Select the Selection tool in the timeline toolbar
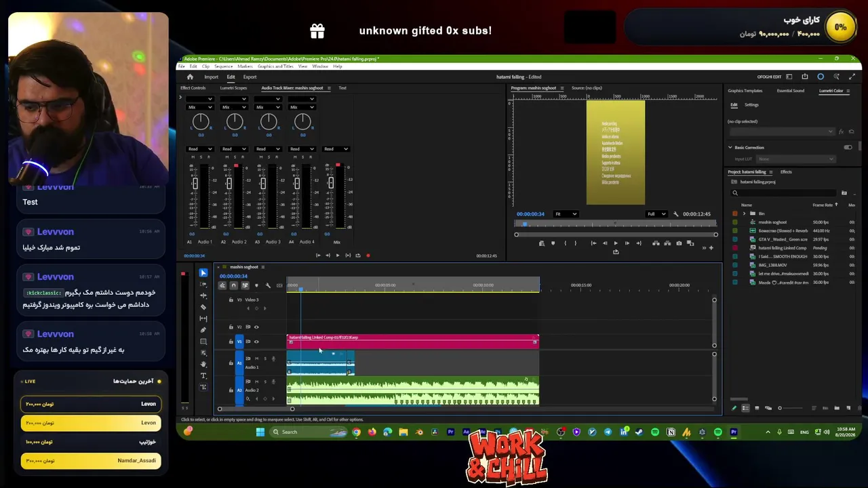The height and width of the screenshot is (488, 868). tap(203, 272)
